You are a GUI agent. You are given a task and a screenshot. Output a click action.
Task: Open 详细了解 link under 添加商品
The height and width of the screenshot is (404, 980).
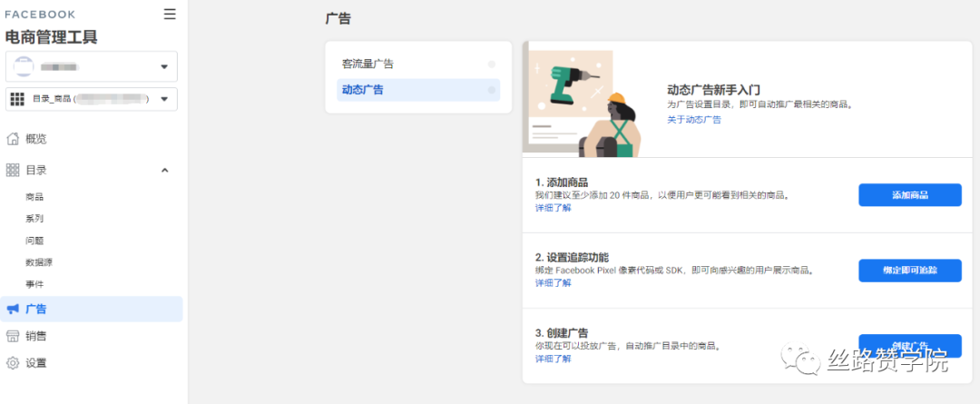554,208
